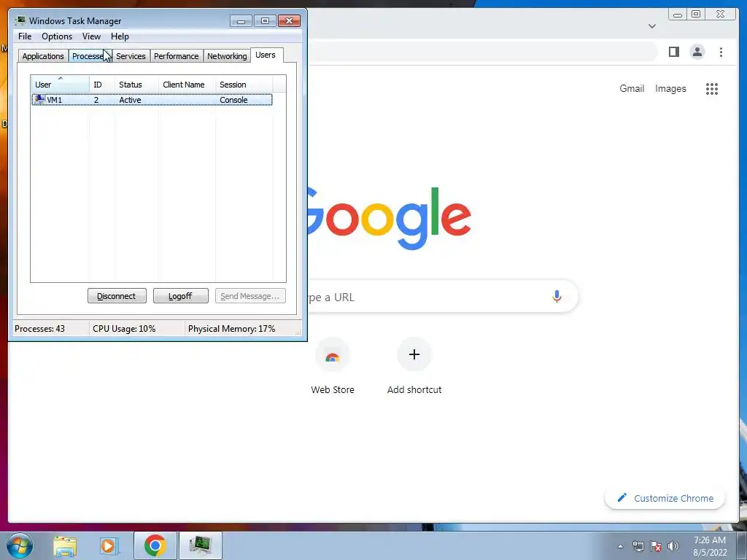This screenshot has height=560, width=747.
Task: Click the Logoff button
Action: [x=181, y=296]
